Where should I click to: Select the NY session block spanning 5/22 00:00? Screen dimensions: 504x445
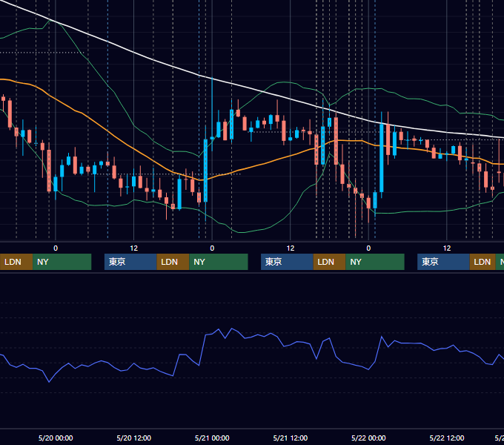pos(375,262)
